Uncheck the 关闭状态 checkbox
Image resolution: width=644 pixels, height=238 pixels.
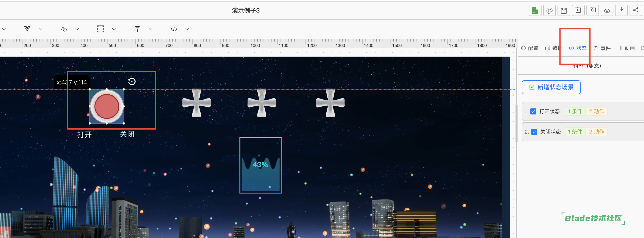(534, 132)
